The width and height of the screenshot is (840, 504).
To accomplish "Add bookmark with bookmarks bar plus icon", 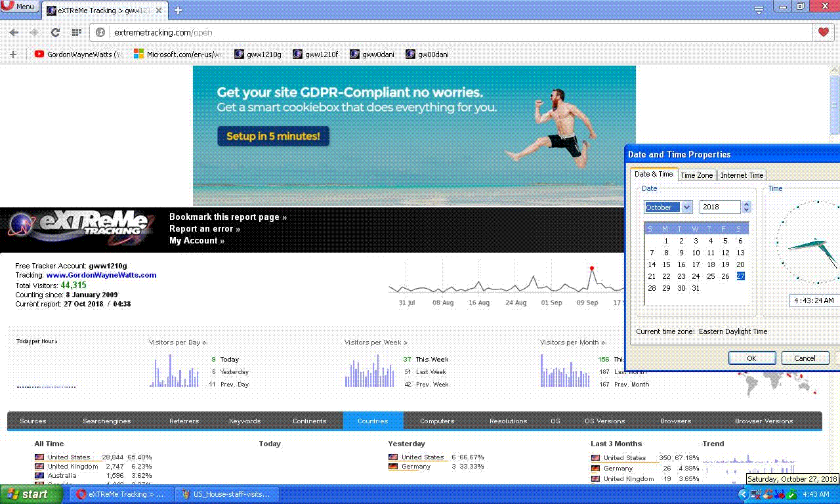I will pos(12,54).
